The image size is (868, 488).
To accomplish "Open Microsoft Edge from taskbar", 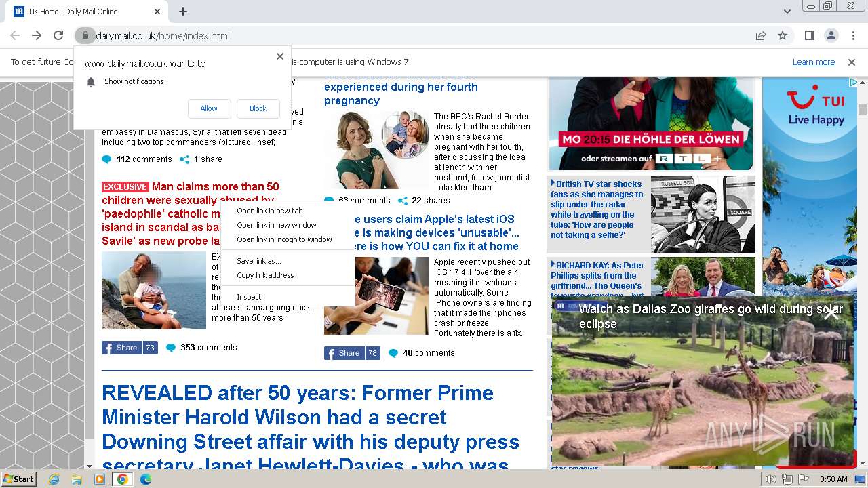I will tap(145, 479).
